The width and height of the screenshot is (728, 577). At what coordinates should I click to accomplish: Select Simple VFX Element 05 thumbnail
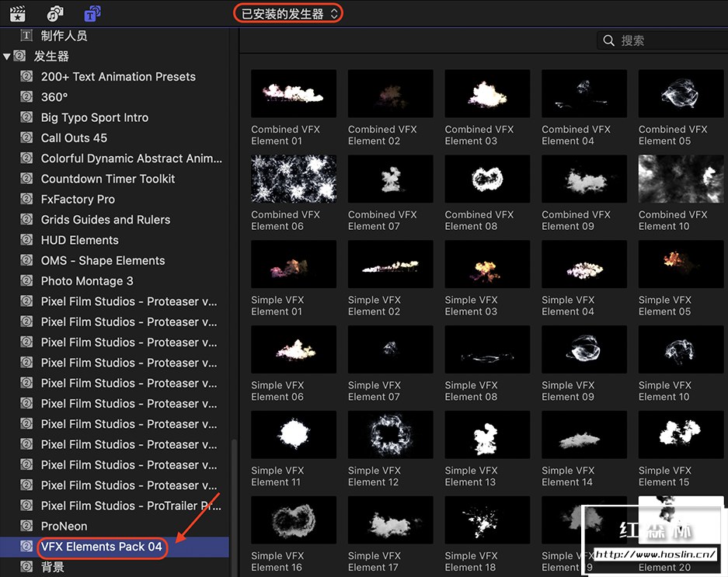[681, 264]
